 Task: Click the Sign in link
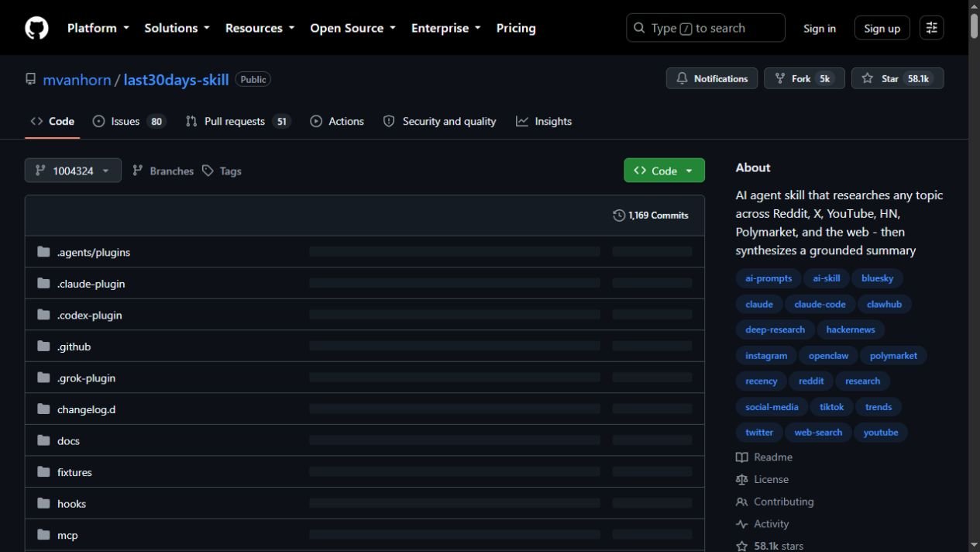tap(820, 28)
